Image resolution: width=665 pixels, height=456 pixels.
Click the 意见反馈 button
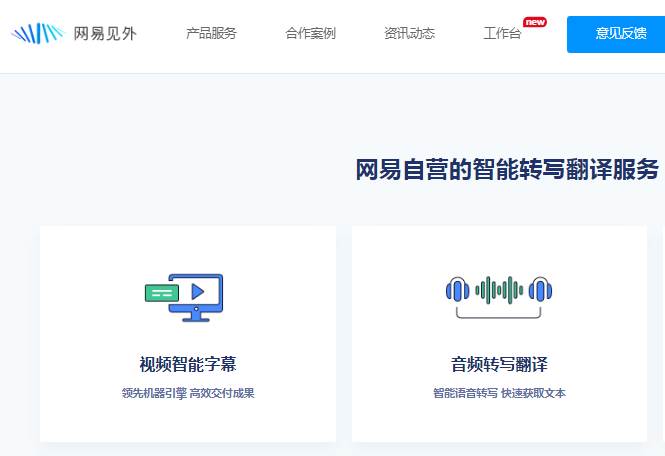[x=616, y=34]
